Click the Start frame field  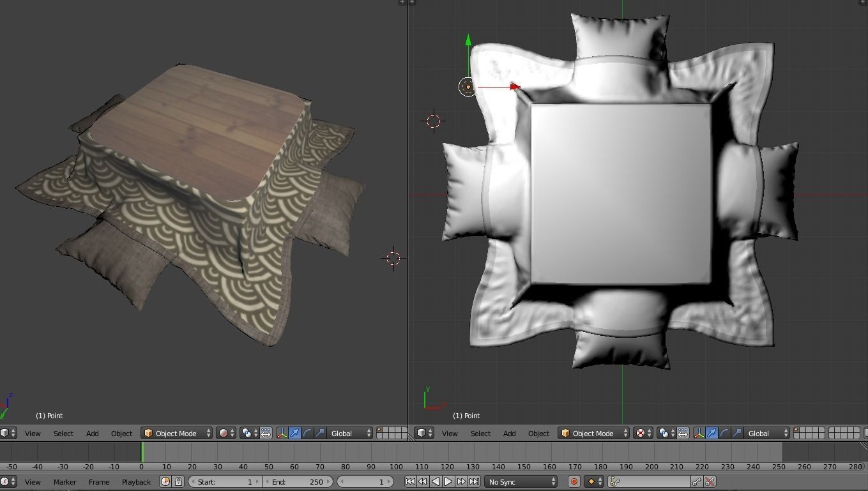click(x=225, y=481)
